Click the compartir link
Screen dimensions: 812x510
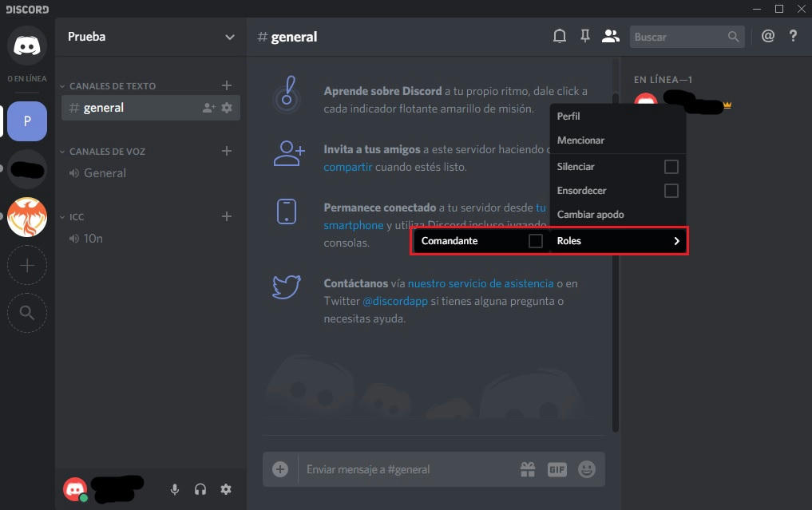347,168
